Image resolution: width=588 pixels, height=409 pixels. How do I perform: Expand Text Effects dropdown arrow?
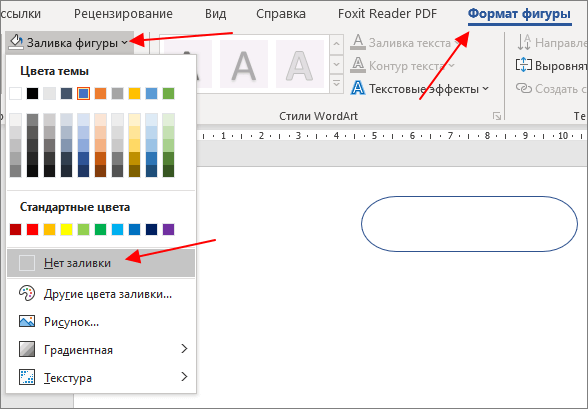pos(486,88)
